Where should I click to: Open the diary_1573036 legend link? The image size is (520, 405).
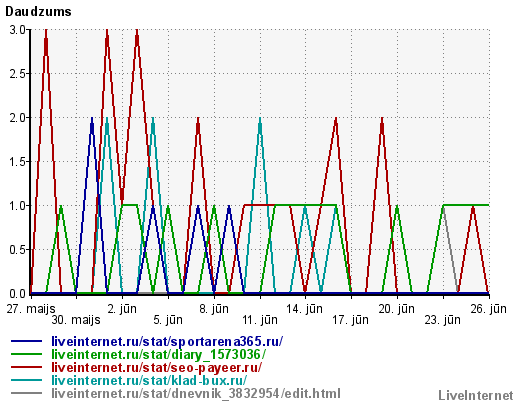click(158, 354)
